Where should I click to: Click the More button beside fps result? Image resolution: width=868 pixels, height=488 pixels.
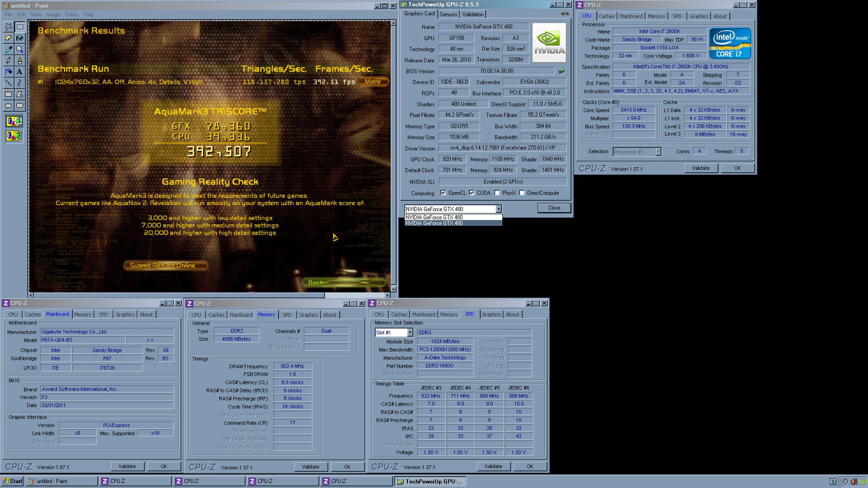(373, 82)
